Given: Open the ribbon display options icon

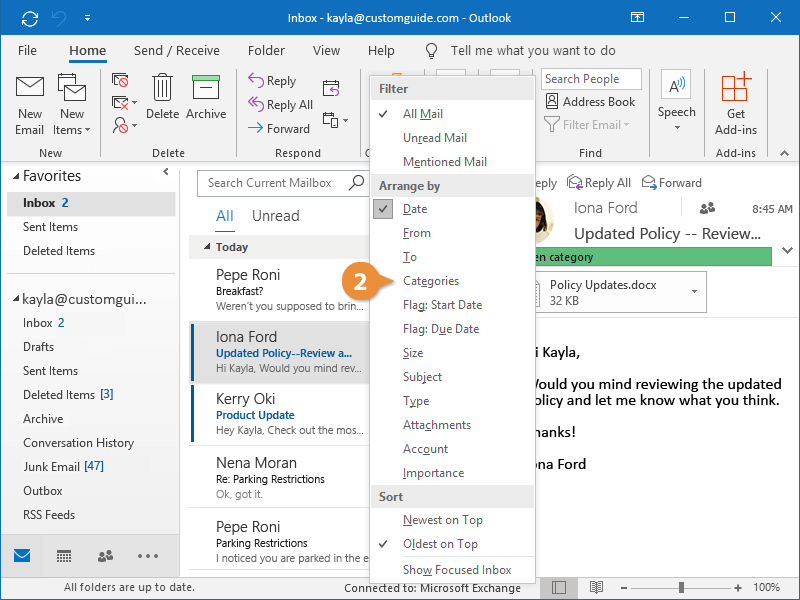Looking at the screenshot, I should tap(637, 18).
